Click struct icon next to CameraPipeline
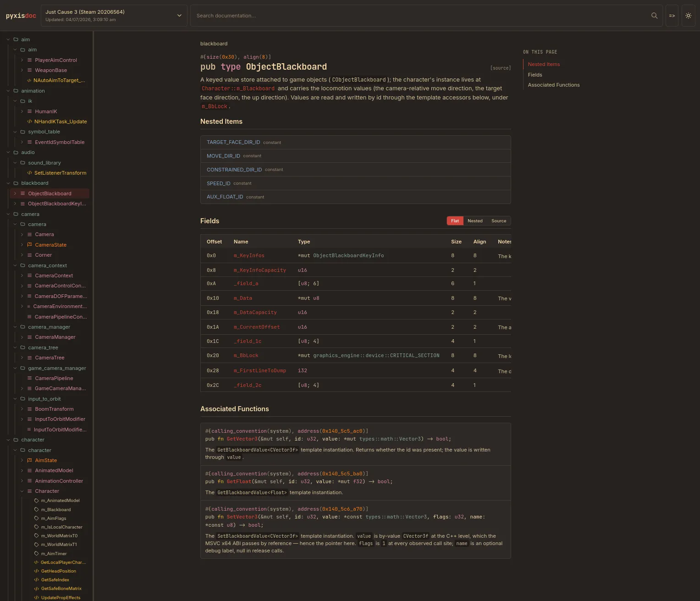Image resolution: width=700 pixels, height=601 pixels. [30, 378]
